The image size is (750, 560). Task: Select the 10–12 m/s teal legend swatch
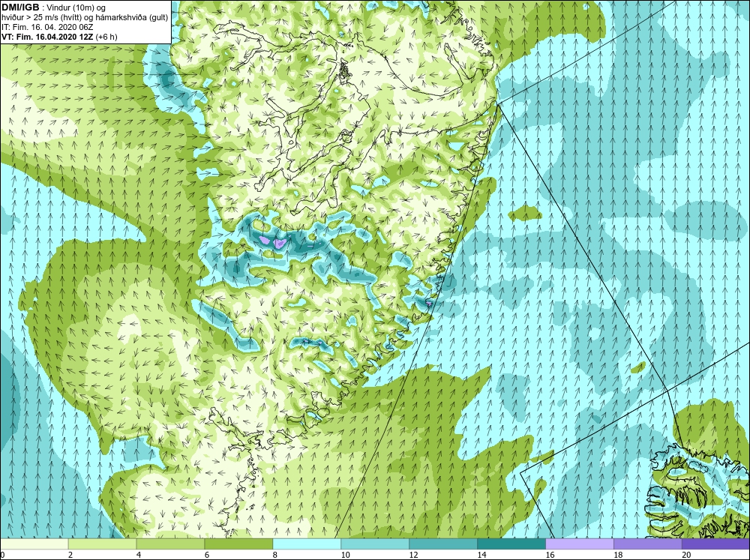coord(375,544)
